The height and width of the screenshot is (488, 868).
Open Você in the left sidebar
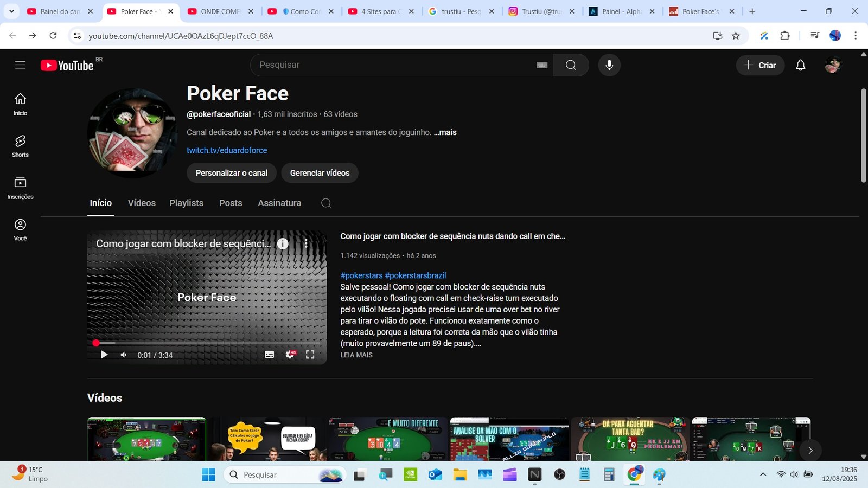[20, 230]
